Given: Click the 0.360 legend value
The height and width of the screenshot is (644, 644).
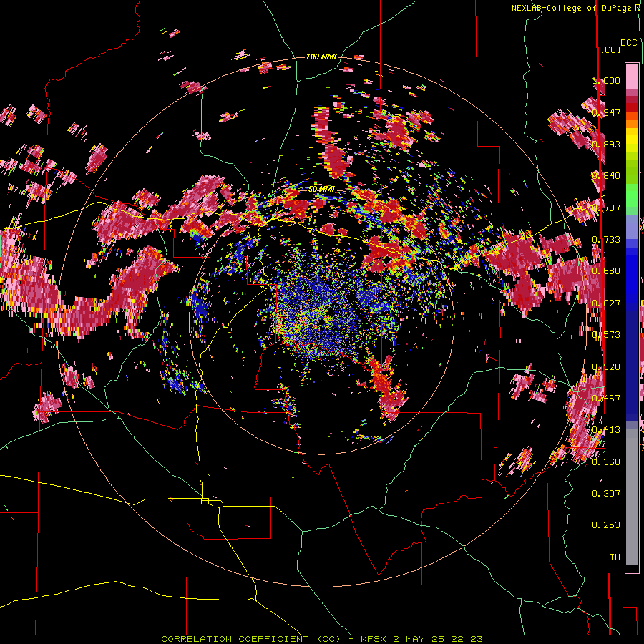Looking at the screenshot, I should tap(606, 462).
